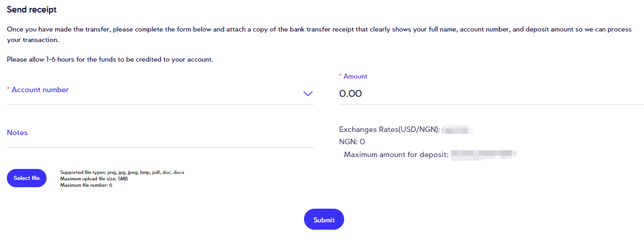Select the blurred exchange rate value
The width and height of the screenshot is (644, 242).
[x=458, y=130]
